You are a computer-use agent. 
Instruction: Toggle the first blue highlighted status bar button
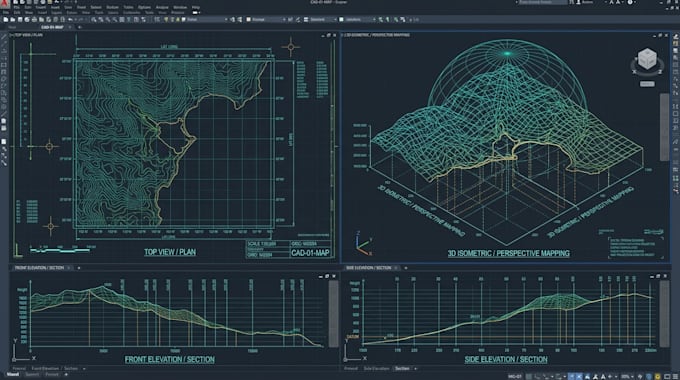pos(571,376)
